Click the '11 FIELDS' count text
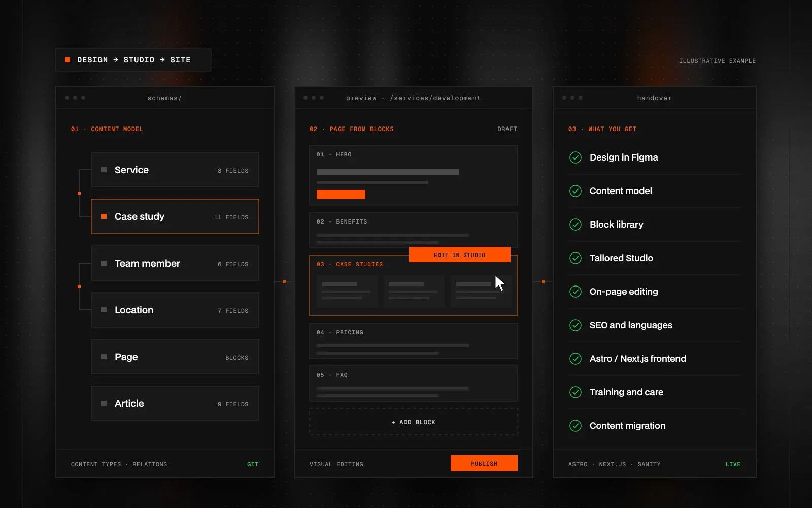Screen dimensions: 812x508 point(231,217)
